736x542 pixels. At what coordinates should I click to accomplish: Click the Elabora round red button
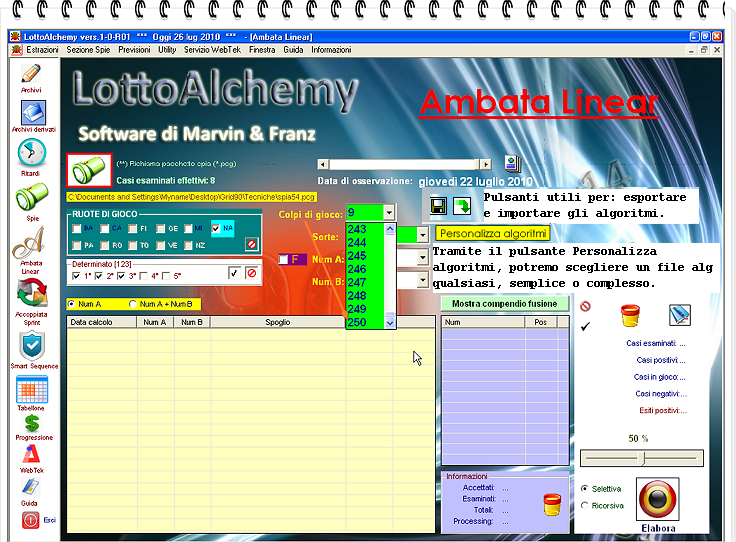pyautogui.click(x=658, y=499)
